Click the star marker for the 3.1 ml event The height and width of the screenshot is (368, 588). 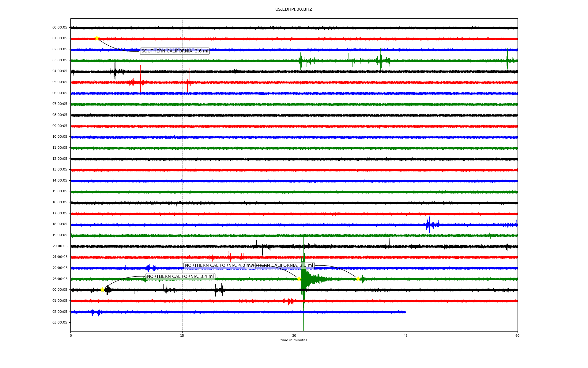point(358,279)
